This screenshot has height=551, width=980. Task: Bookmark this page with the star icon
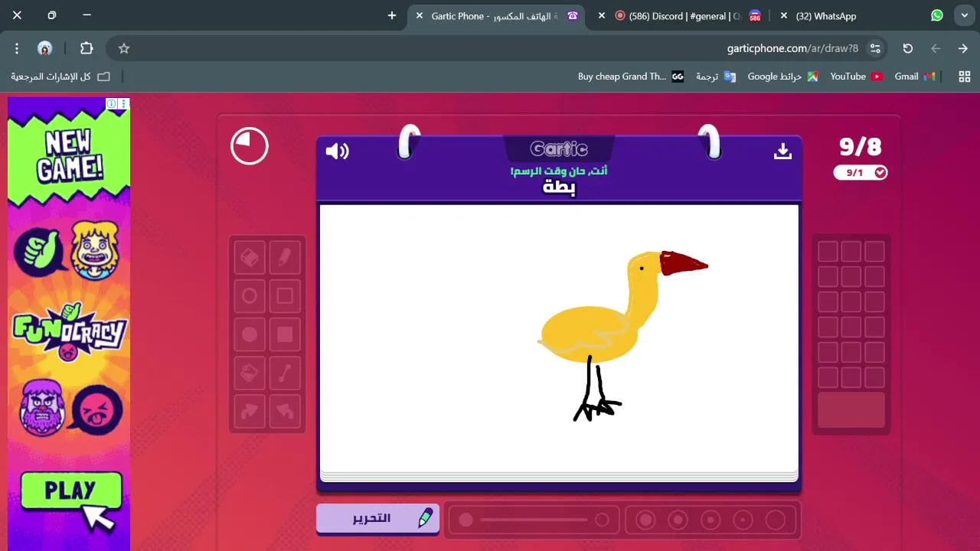[x=124, y=48]
